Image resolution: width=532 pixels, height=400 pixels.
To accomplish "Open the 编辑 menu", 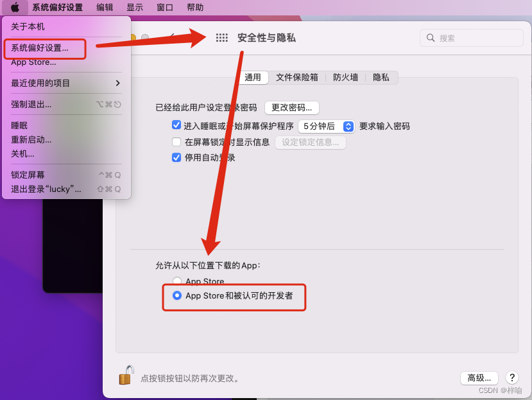I will click(105, 8).
